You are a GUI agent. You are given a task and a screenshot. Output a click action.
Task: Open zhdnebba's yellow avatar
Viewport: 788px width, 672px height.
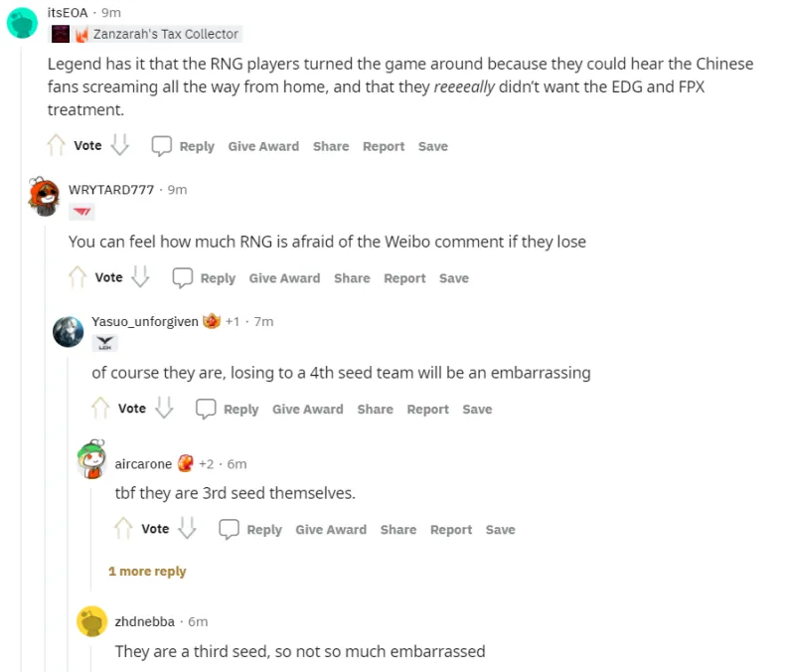point(92,621)
